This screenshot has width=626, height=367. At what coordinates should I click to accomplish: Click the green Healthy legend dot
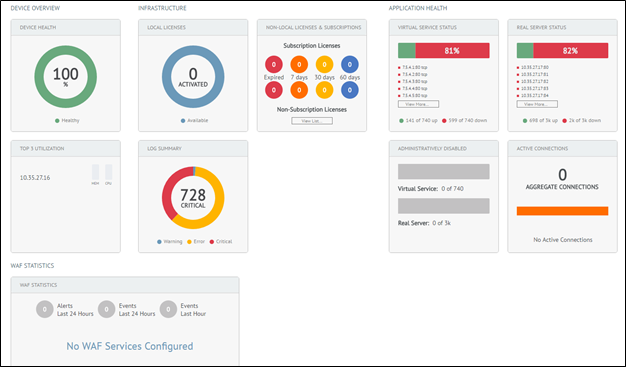point(57,121)
